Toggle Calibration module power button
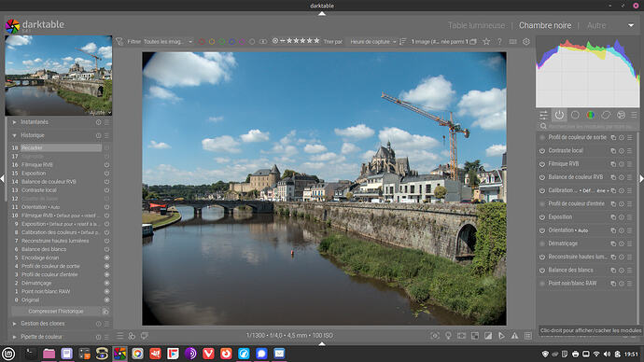 tap(542, 191)
